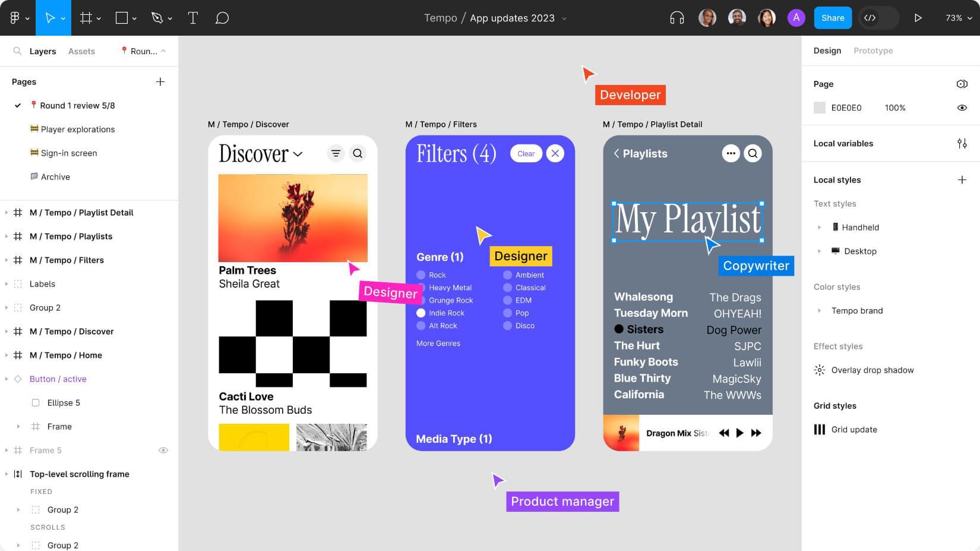Image resolution: width=980 pixels, height=551 pixels.
Task: Click the rewind playback button
Action: (723, 433)
